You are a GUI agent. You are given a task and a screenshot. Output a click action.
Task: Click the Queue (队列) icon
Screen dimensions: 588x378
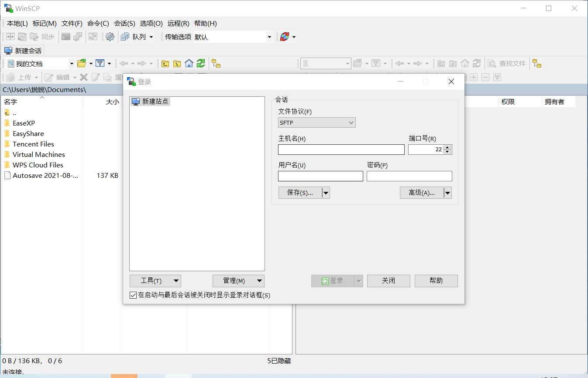click(125, 37)
